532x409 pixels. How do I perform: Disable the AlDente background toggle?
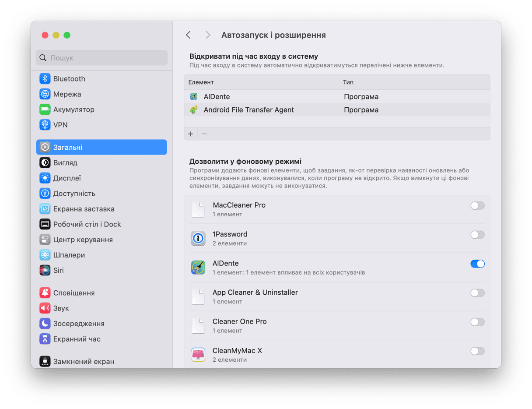[x=477, y=264]
